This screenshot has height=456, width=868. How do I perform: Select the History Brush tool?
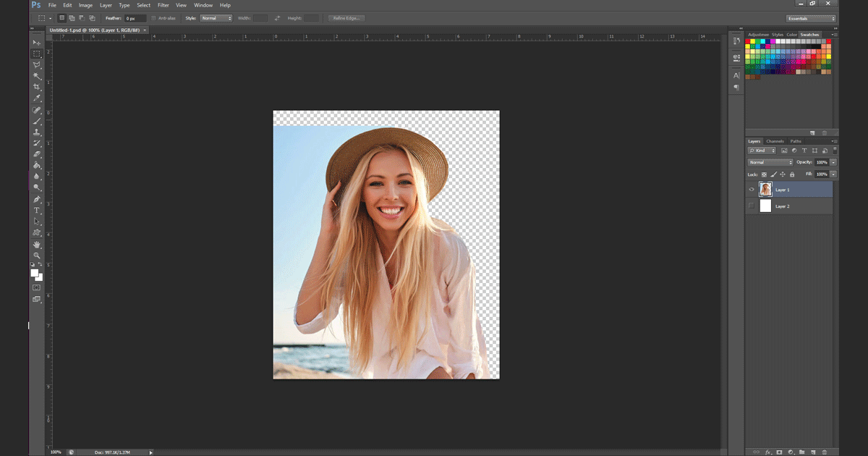pyautogui.click(x=37, y=143)
